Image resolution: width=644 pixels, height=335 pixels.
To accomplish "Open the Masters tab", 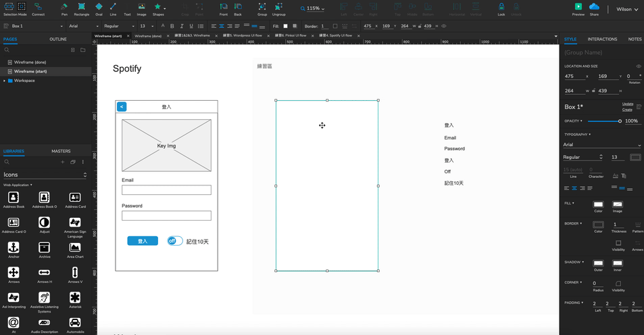I will pos(61,151).
